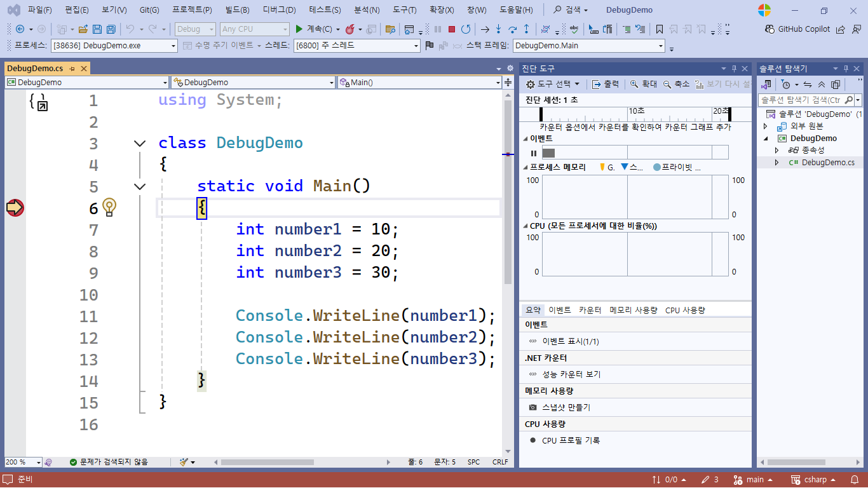Click the Step Over icon
Image resolution: width=868 pixels, height=488 pixels.
coord(512,29)
